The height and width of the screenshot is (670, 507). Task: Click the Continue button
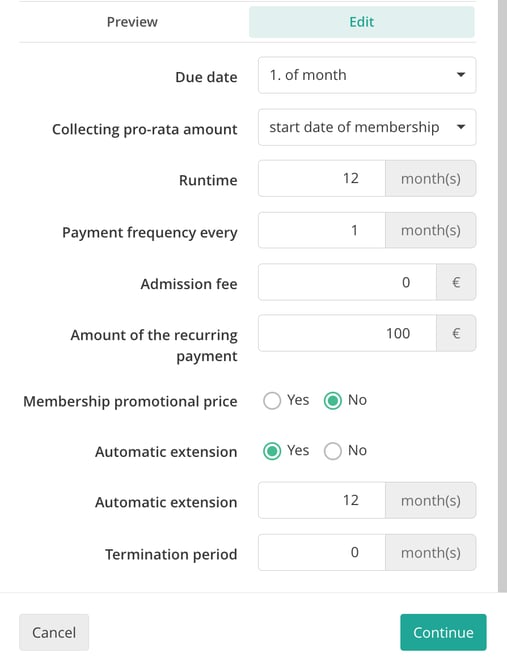tap(443, 632)
